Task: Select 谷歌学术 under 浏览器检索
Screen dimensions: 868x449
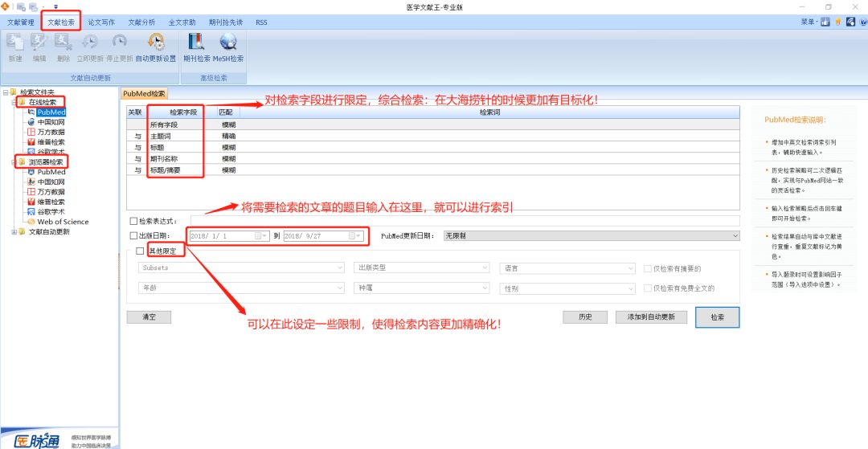Action: coord(51,212)
